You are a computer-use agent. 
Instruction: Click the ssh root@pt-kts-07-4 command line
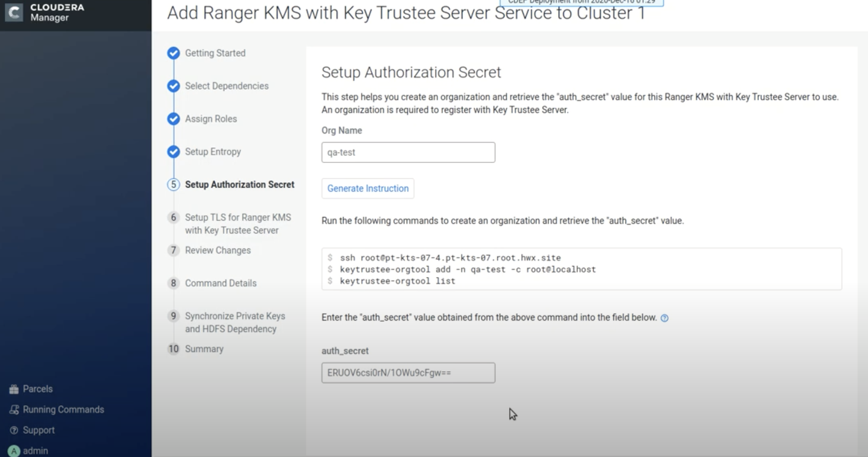450,258
